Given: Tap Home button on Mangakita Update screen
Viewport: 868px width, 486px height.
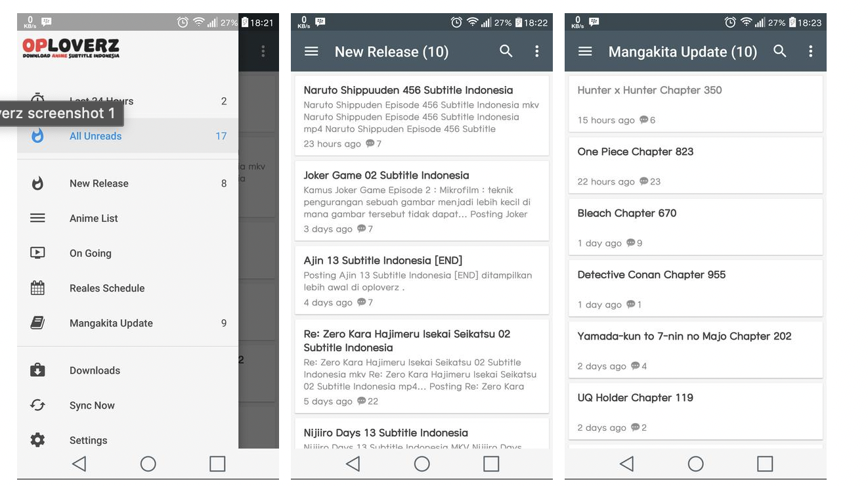Looking at the screenshot, I should pos(695,464).
